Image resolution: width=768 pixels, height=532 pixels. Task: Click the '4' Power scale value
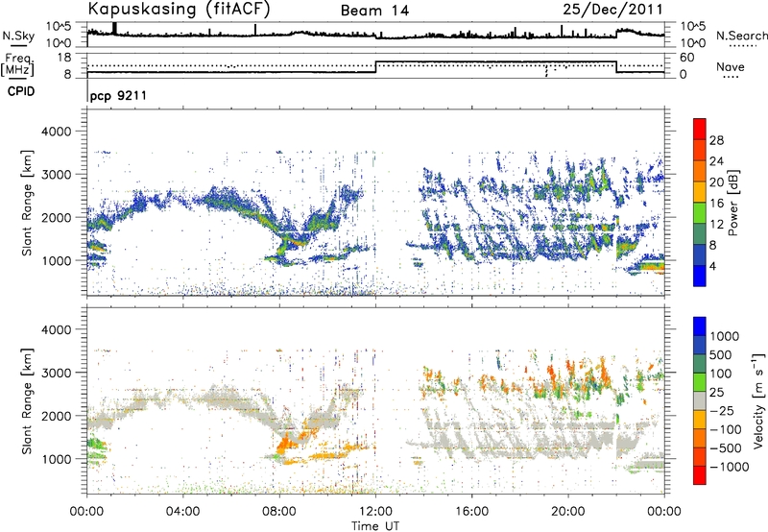713,266
